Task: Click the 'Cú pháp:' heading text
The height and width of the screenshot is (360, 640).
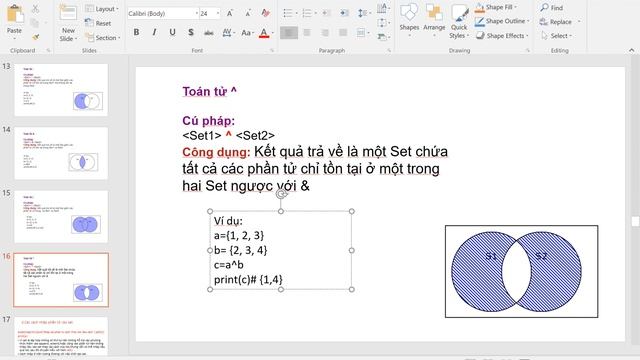Action: tap(209, 121)
